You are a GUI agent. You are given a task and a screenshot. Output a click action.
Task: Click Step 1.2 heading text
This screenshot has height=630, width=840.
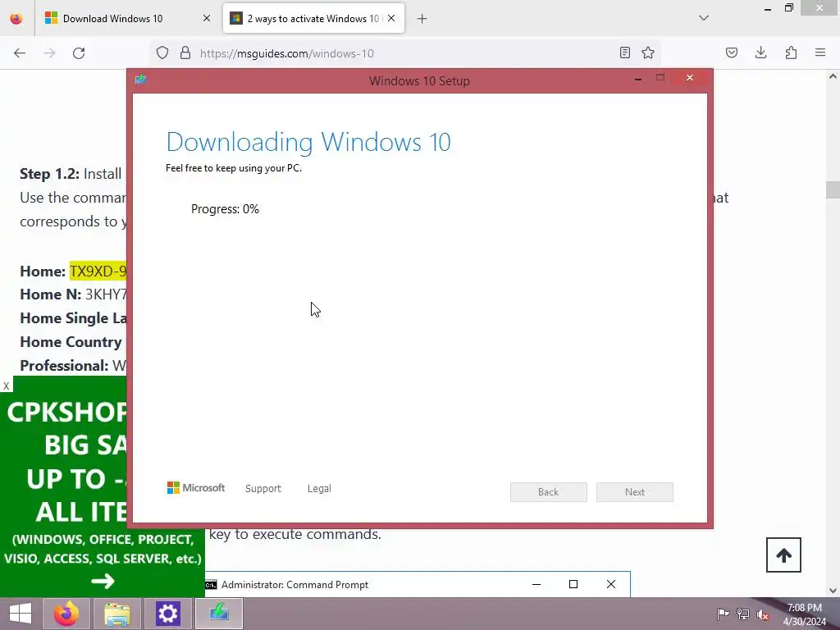pyautogui.click(x=49, y=174)
